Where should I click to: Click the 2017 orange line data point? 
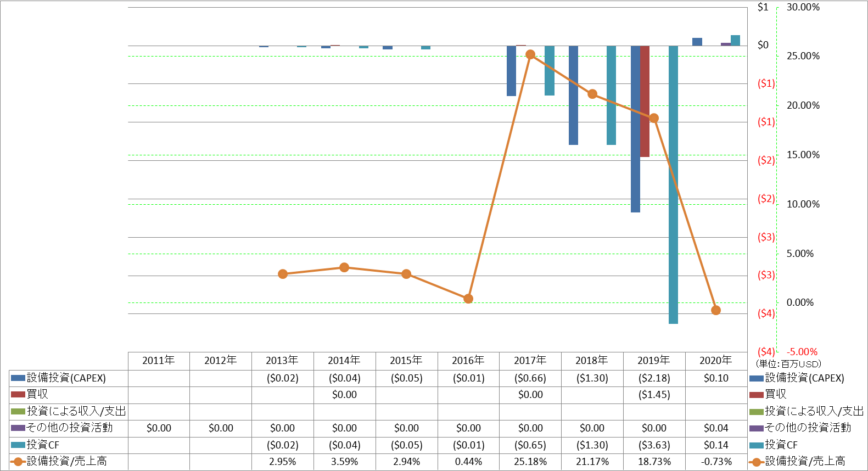(530, 54)
